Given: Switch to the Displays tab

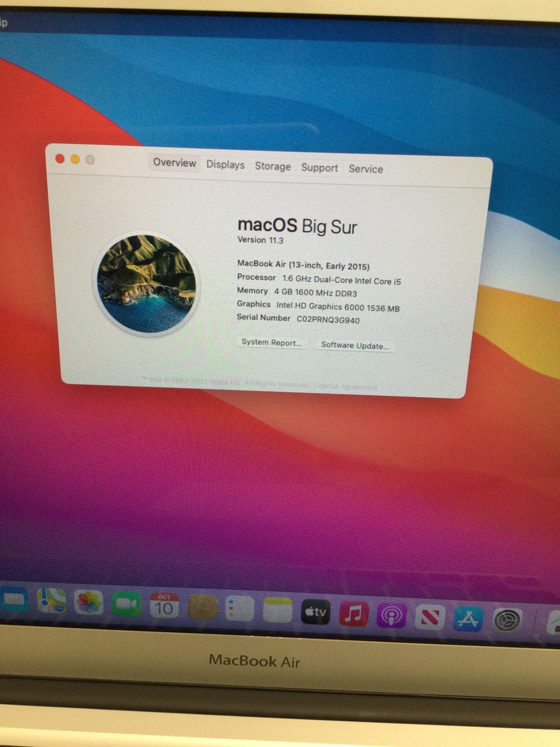Looking at the screenshot, I should click(x=225, y=164).
